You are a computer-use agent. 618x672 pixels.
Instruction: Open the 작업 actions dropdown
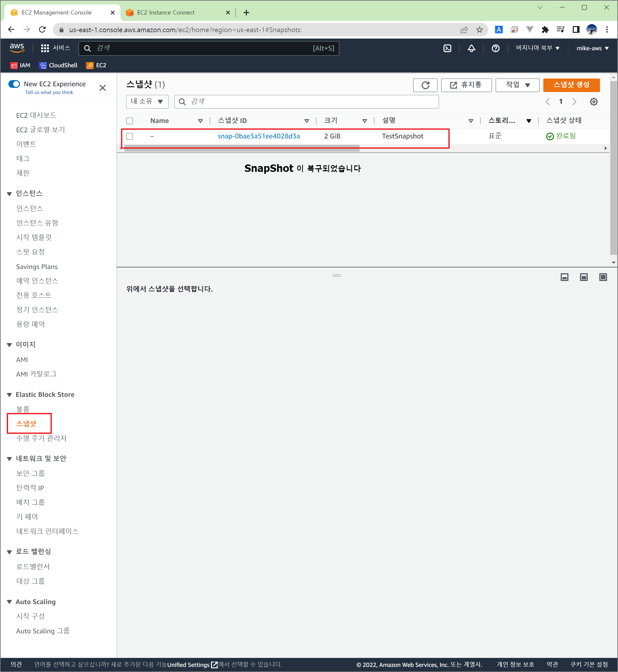click(517, 85)
